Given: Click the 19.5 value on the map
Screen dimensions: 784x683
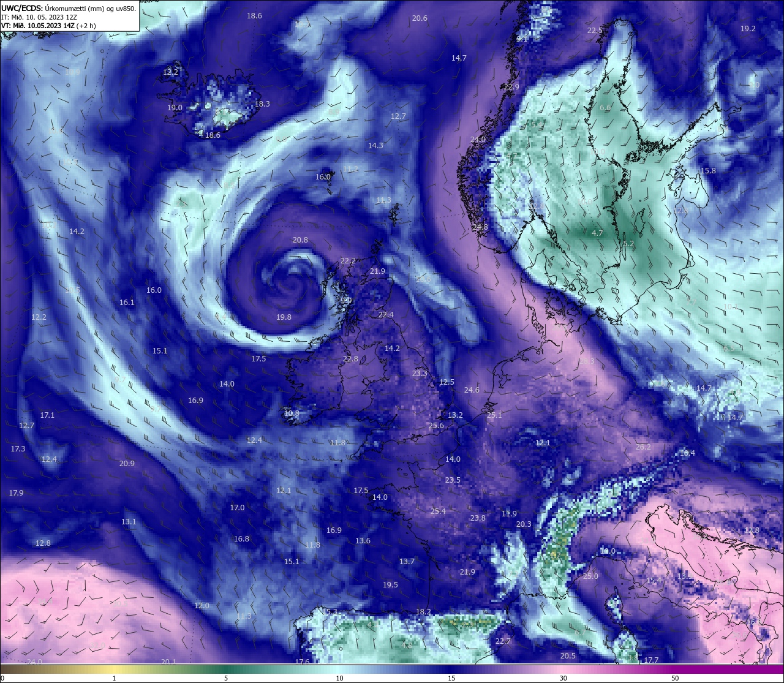Looking at the screenshot, I should coord(390,585).
